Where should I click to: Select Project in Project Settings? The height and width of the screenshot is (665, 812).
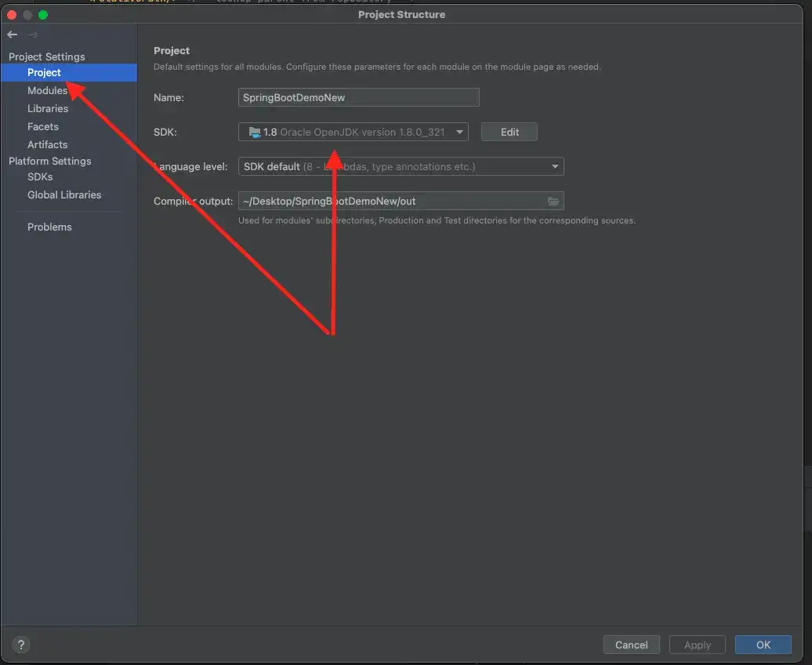pos(44,72)
